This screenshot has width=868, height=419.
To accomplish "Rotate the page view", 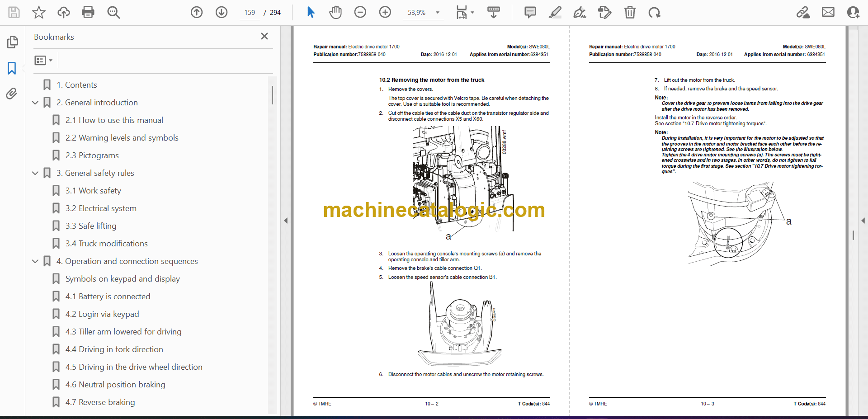I will pos(654,12).
